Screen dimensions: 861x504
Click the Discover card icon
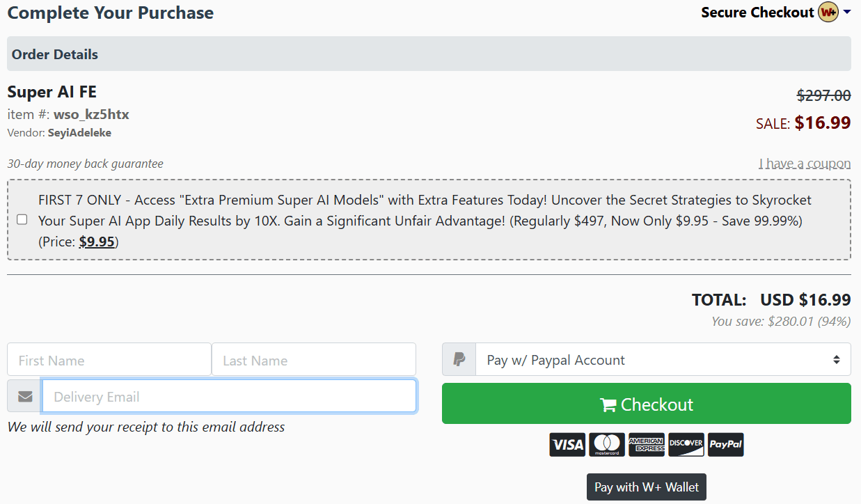tap(686, 444)
